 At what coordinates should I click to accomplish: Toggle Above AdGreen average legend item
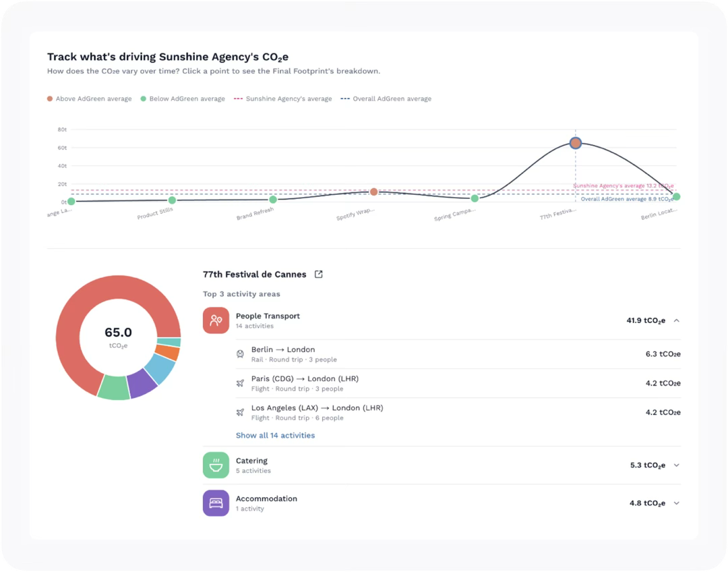tap(89, 98)
